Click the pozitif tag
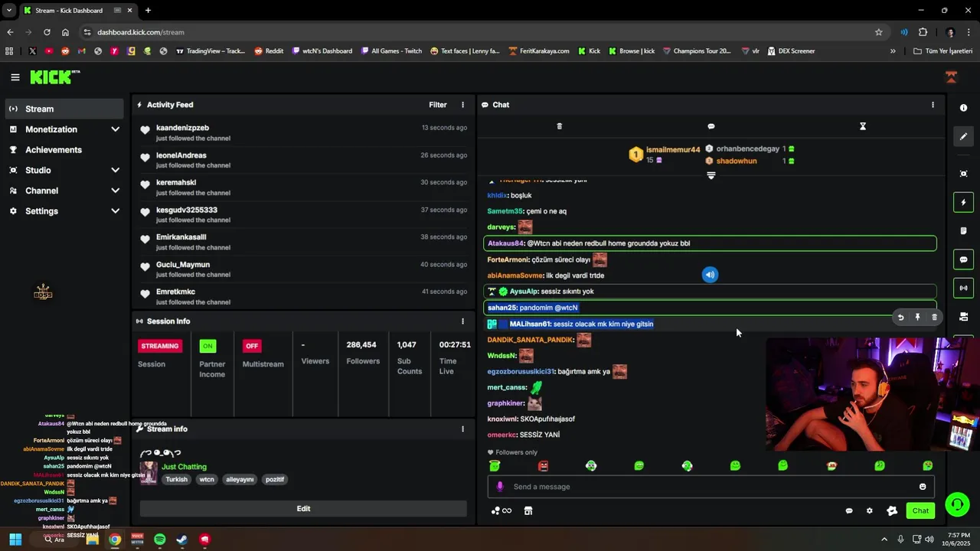The image size is (980, 551). pyautogui.click(x=274, y=480)
